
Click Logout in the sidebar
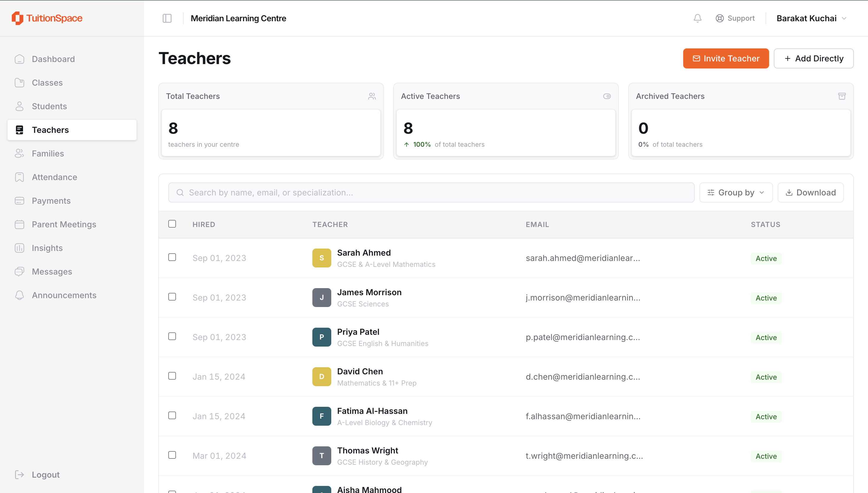[72, 475]
